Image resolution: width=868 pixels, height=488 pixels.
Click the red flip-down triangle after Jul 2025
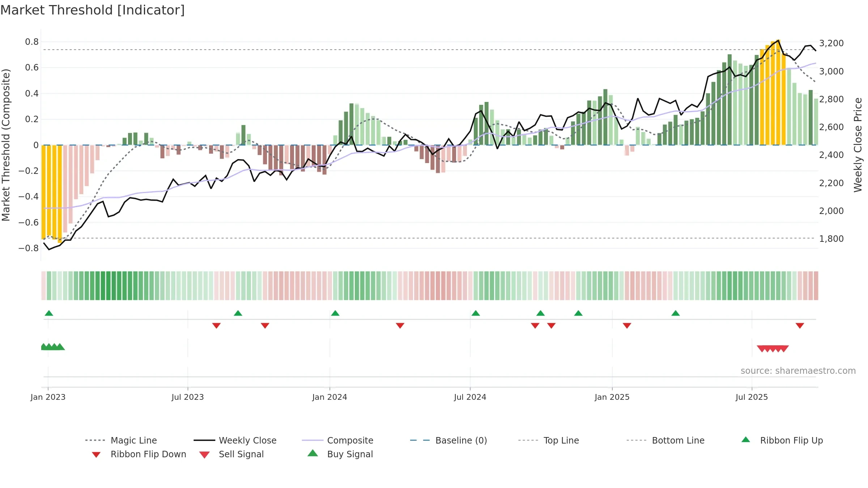[800, 326]
